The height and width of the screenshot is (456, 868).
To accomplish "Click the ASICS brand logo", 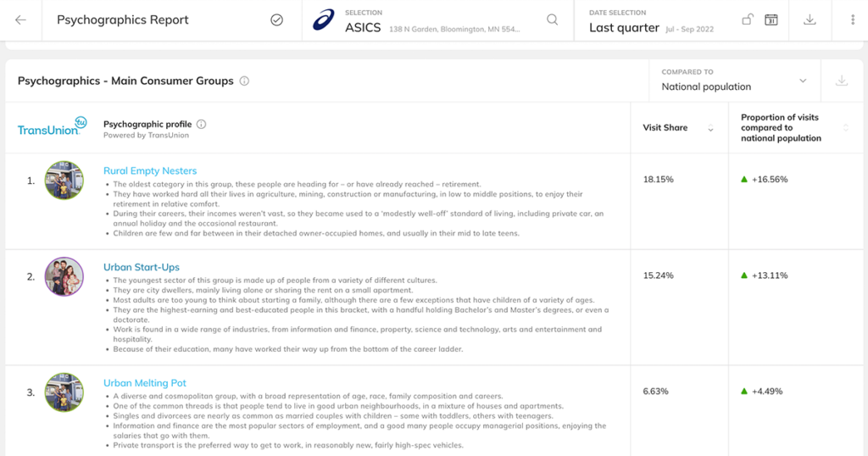I will (x=324, y=20).
